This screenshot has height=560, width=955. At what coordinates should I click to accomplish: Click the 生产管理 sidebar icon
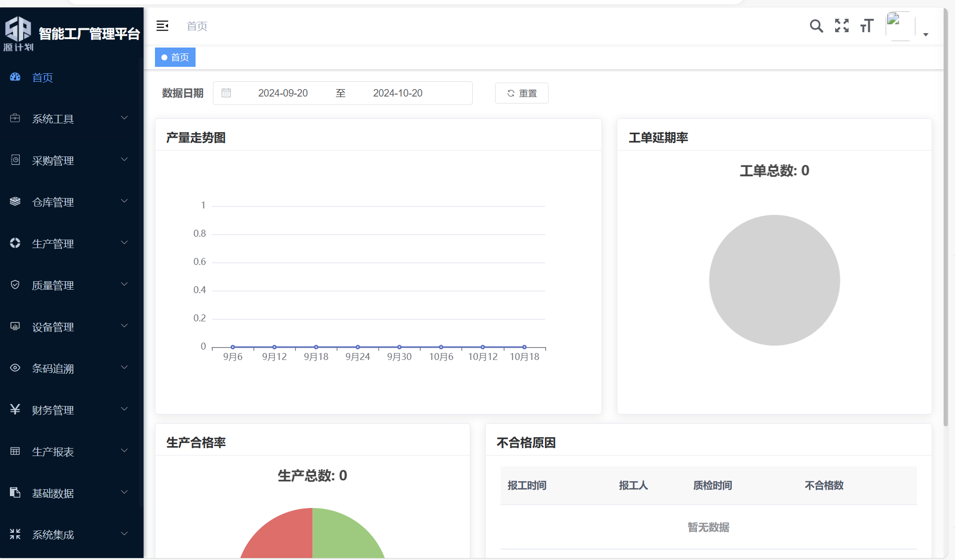(15, 243)
